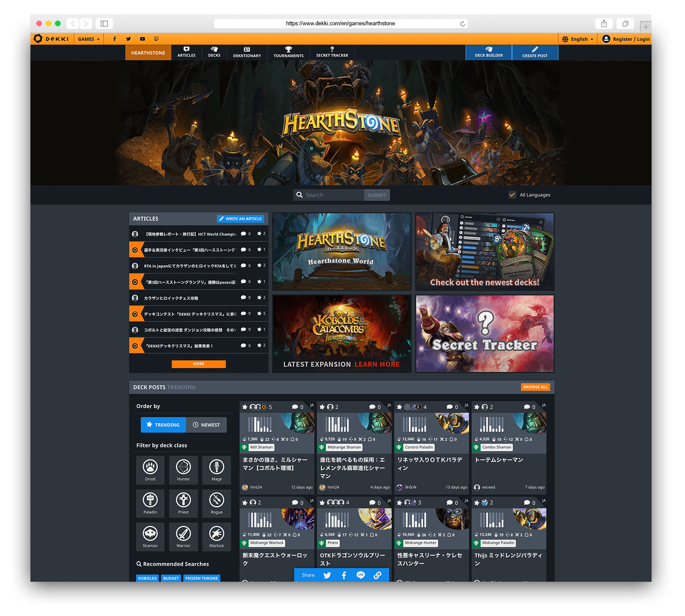Open the Decks nav item
Screen dimensions: 685x616
click(214, 53)
